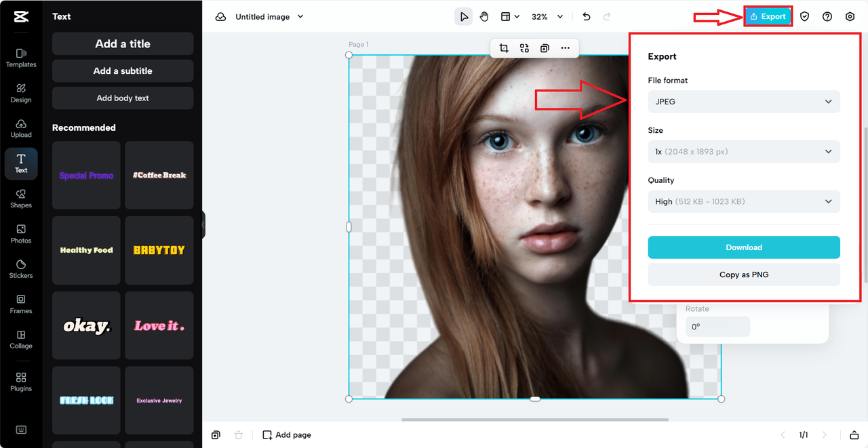This screenshot has height=448, width=868.
Task: Select the hand pan tool
Action: (484, 17)
